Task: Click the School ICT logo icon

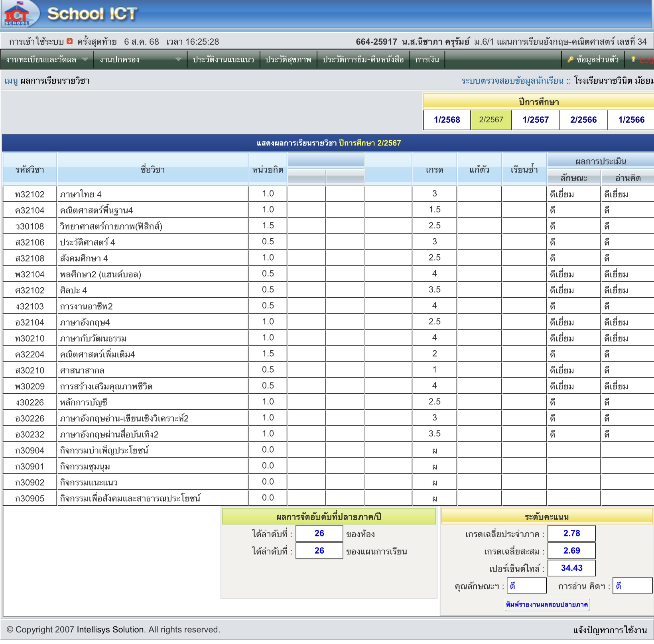Action: pyautogui.click(x=17, y=14)
